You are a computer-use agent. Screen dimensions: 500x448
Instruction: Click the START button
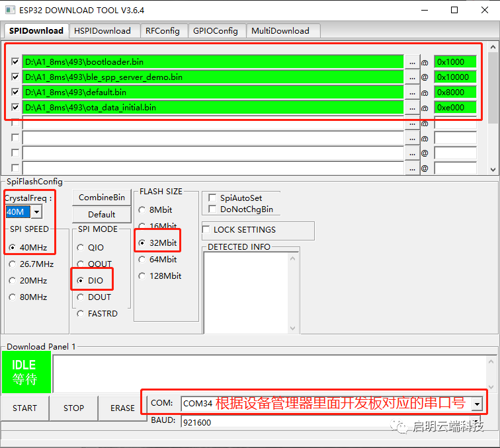pyautogui.click(x=25, y=408)
